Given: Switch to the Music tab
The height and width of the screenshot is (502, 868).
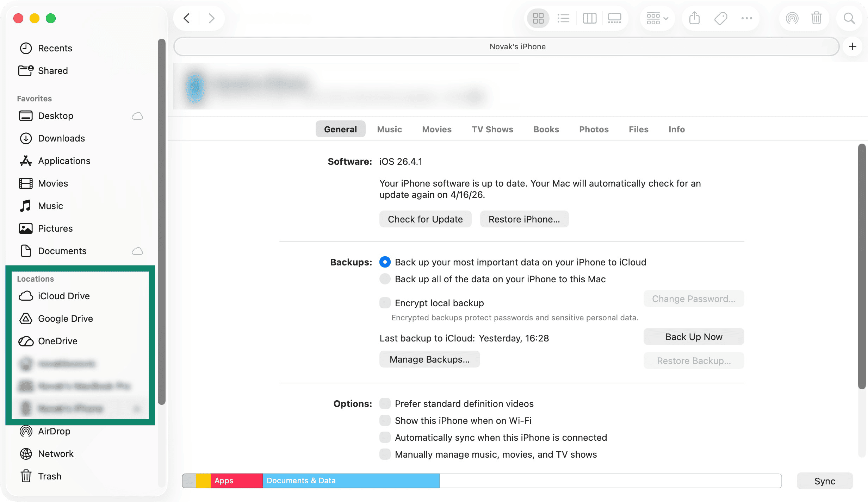Looking at the screenshot, I should pyautogui.click(x=389, y=129).
